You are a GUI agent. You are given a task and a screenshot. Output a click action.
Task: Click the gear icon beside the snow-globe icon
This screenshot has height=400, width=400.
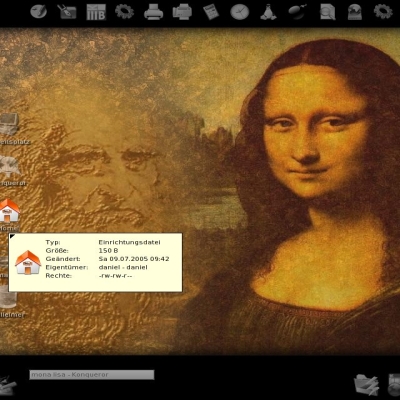[x=383, y=11]
